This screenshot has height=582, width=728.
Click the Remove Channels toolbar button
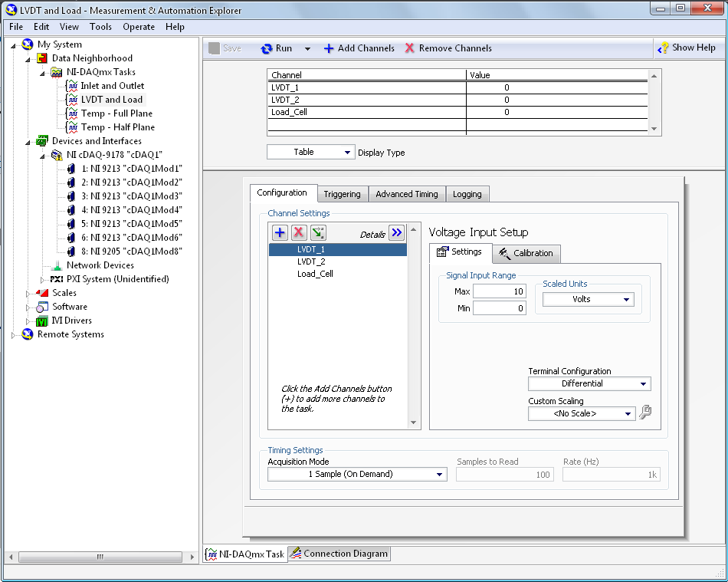448,48
